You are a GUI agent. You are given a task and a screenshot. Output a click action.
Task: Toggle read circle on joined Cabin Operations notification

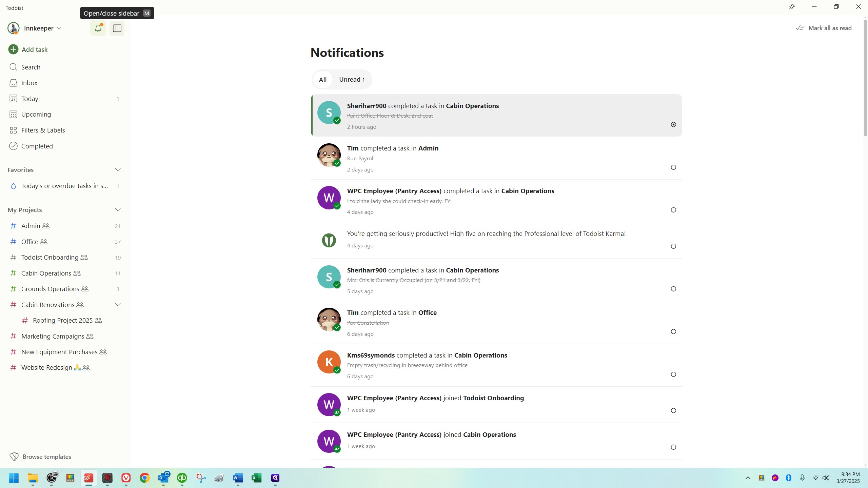tap(673, 447)
